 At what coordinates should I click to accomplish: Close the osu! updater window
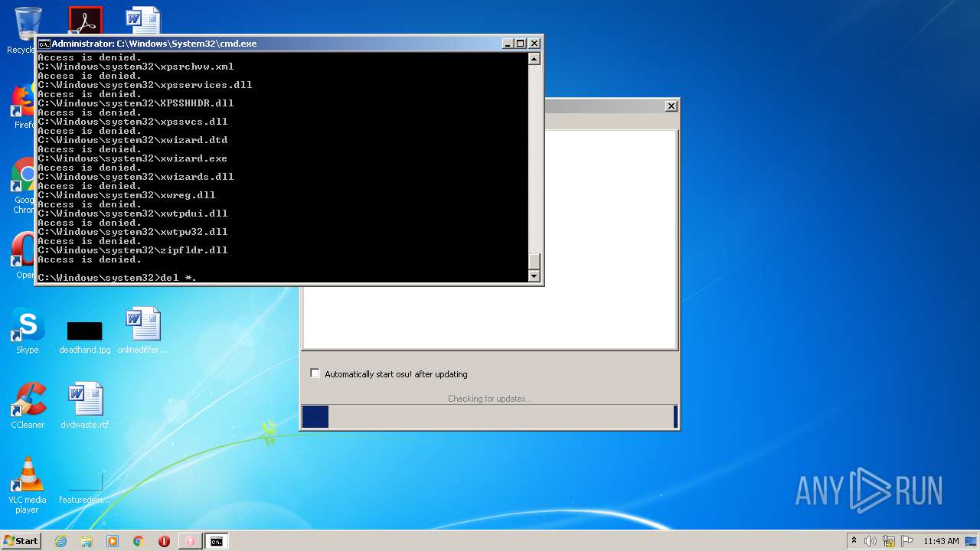(x=671, y=106)
